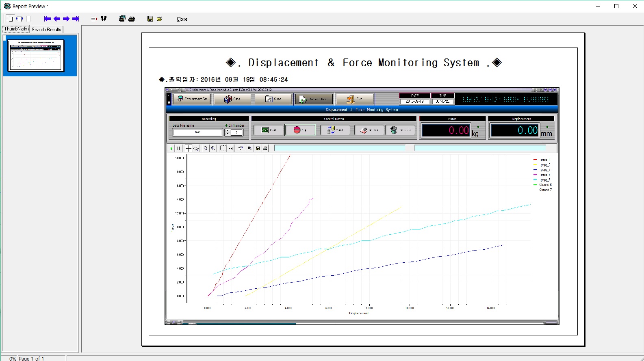The width and height of the screenshot is (644, 361).
Task: Click the "Displacement & Force Monitoring System" report title
Action: (x=364, y=63)
